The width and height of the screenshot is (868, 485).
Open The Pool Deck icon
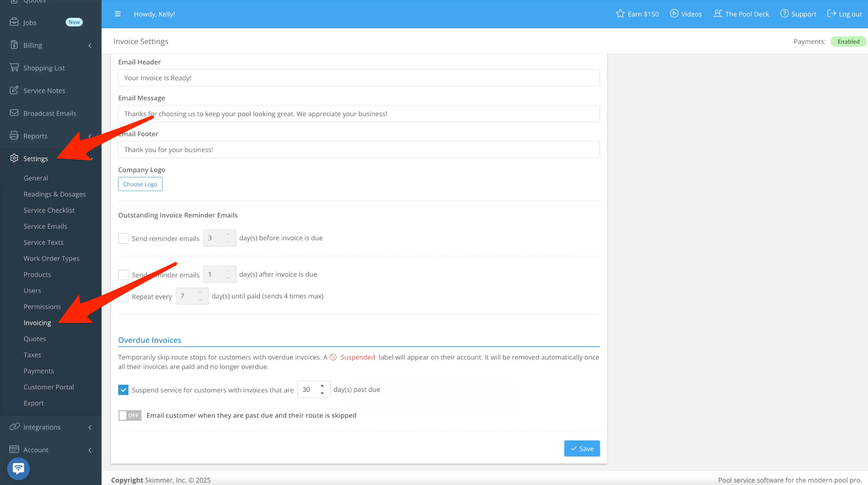click(718, 14)
